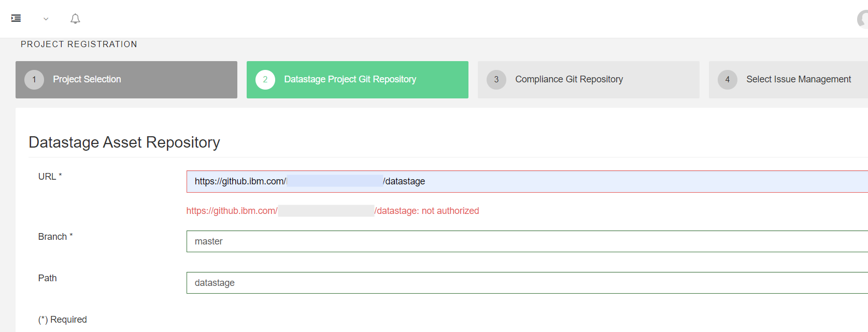
Task: Jump to the Compliance Git Repository step
Action: pos(568,79)
